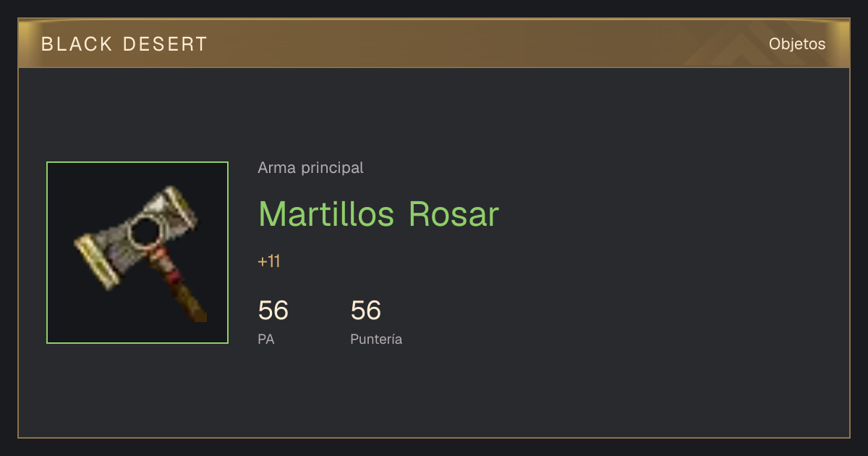Click the Puntería stat label
Screen dimensions: 868x456
376,339
